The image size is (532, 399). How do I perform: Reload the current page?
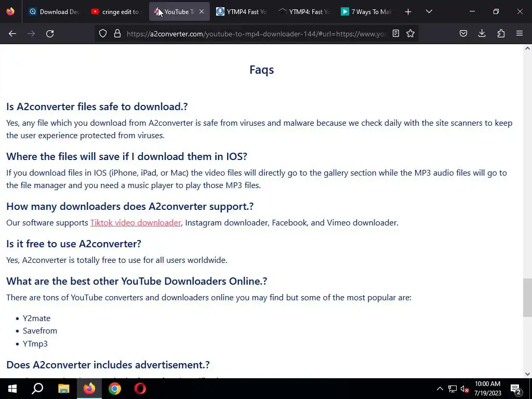pyautogui.click(x=50, y=34)
